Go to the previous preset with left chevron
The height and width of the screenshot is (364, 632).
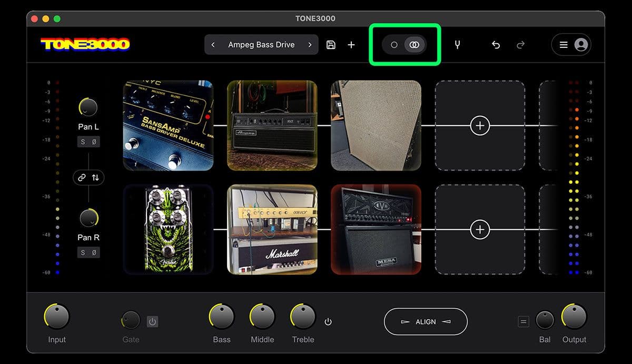[213, 45]
